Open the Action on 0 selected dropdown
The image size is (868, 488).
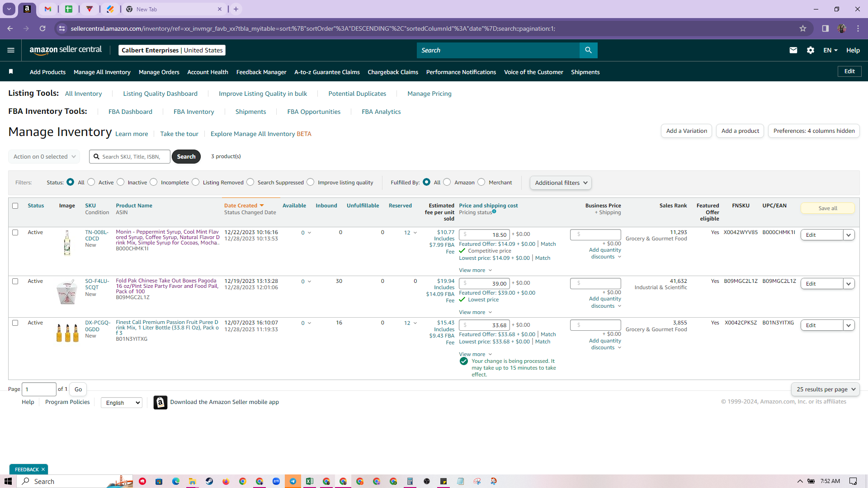coord(44,156)
